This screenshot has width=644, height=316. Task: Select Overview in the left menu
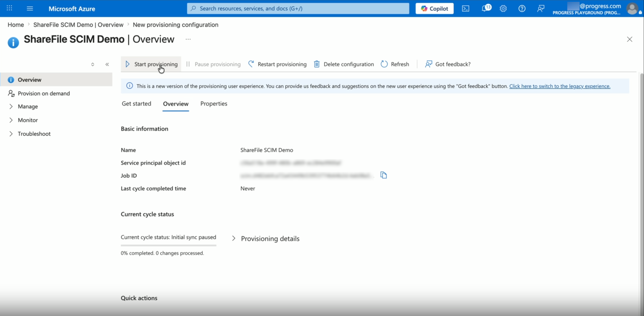pos(56,80)
